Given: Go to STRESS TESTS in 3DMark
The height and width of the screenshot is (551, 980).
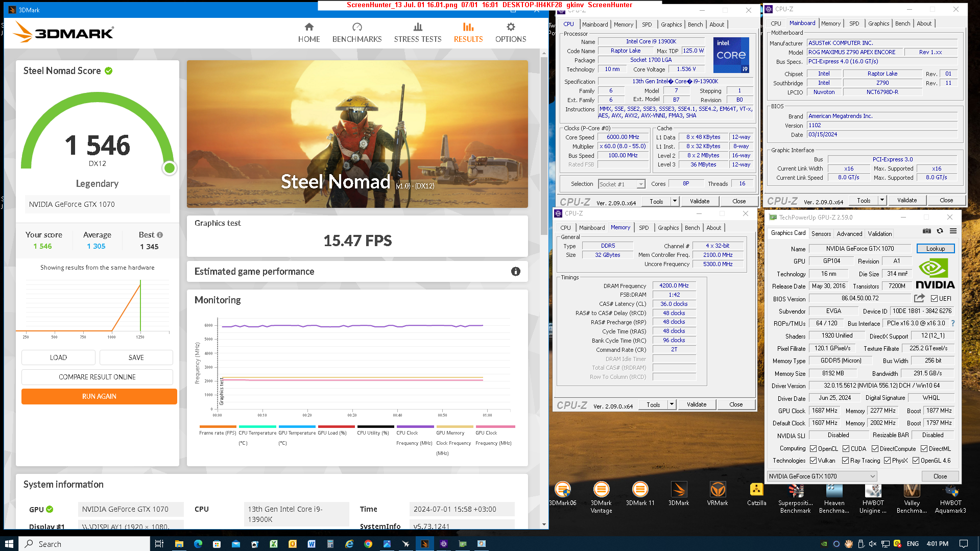Looking at the screenshot, I should tap(418, 33).
